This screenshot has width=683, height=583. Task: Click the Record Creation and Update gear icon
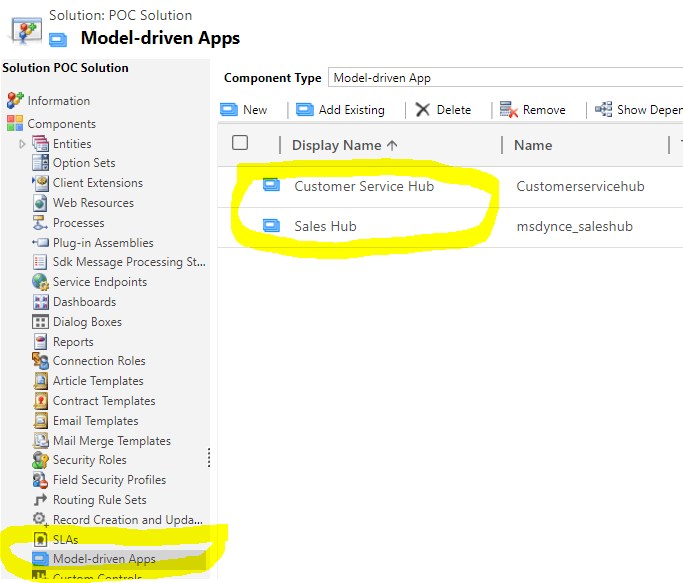click(x=41, y=519)
